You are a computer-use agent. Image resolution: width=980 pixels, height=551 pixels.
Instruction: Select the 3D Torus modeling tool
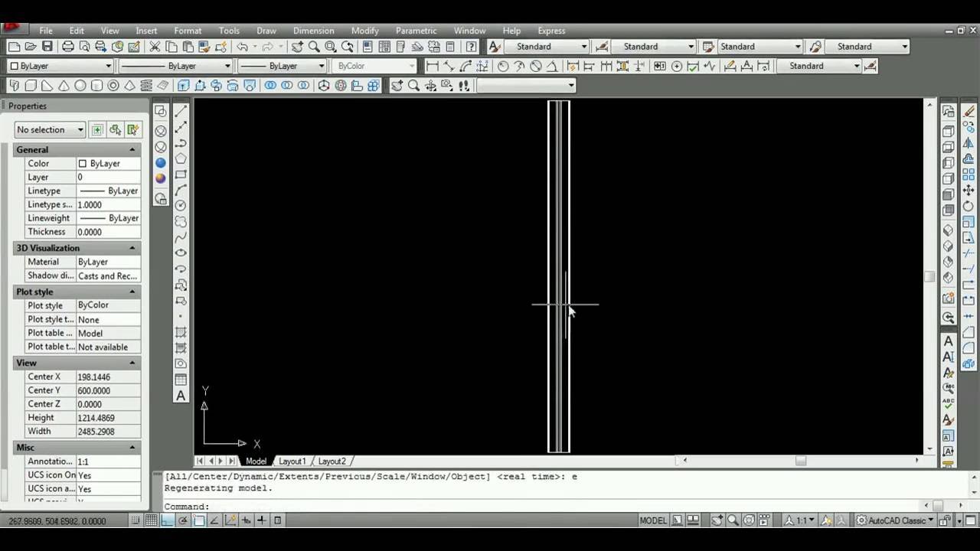114,86
